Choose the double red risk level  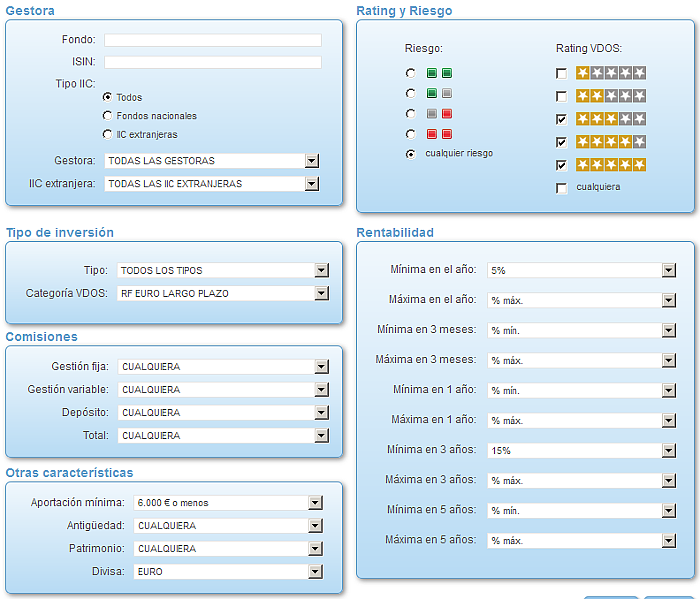[410, 134]
